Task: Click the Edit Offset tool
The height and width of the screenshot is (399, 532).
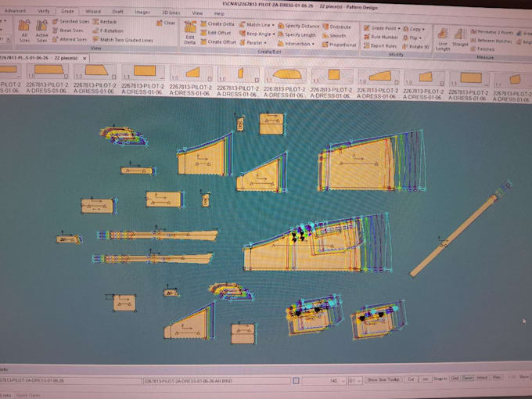Action: coord(216,33)
